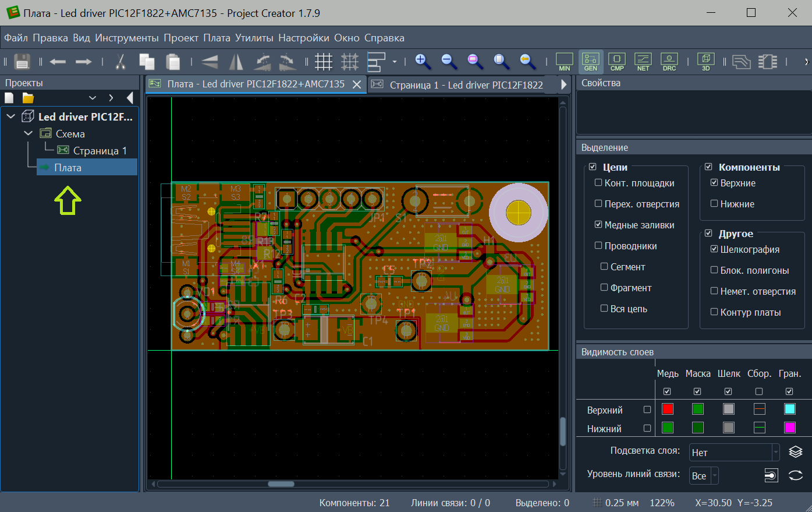Click the Undo left arrow
Viewport: 812px width, 512px height.
[58, 61]
